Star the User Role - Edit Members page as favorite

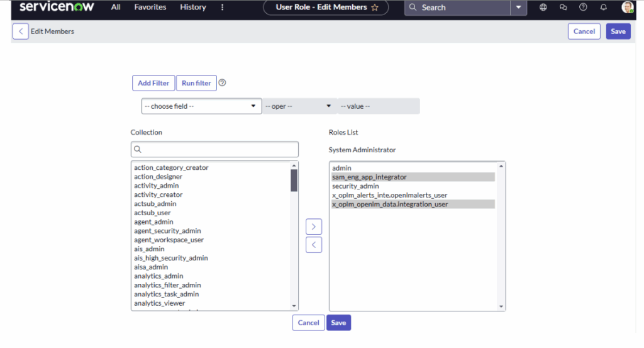375,8
